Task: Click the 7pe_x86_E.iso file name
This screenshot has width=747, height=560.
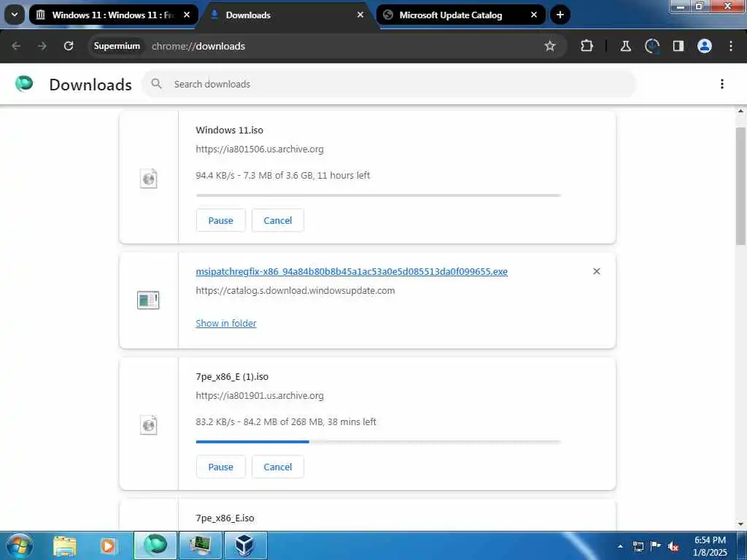Action: (x=225, y=518)
